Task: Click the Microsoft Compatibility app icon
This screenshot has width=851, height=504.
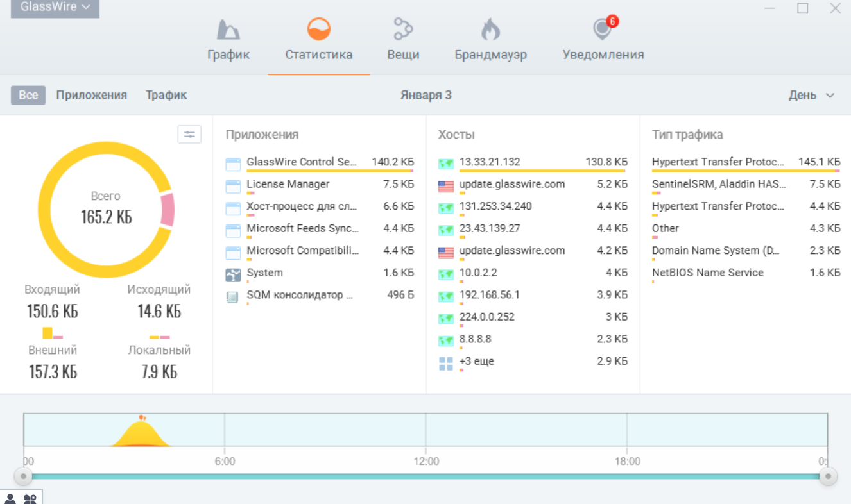Action: pos(233,253)
